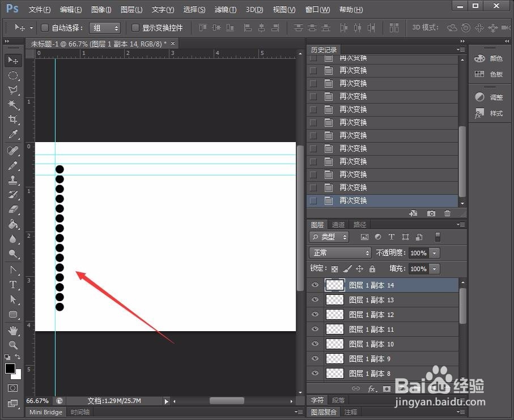Open the 类型 layer filter dropdown

pyautogui.click(x=329, y=237)
